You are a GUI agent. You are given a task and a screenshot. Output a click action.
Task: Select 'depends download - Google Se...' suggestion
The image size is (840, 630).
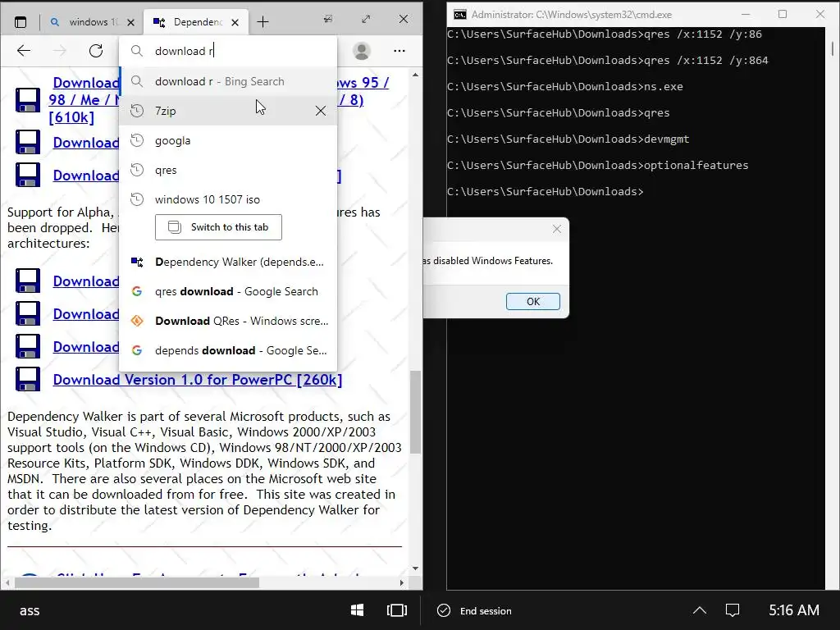(228, 350)
